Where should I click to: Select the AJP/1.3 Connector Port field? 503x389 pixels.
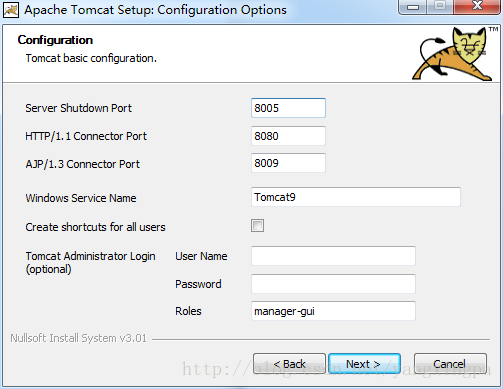coord(288,163)
